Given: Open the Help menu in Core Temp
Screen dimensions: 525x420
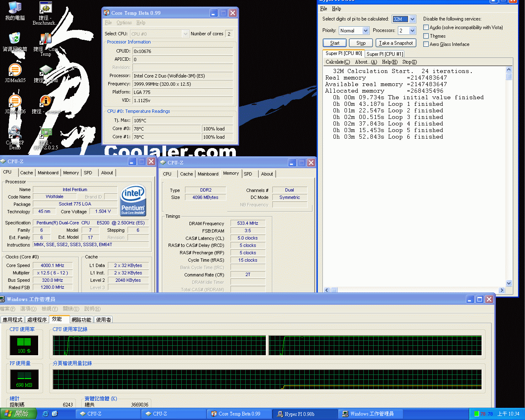Looking at the screenshot, I should (141, 23).
